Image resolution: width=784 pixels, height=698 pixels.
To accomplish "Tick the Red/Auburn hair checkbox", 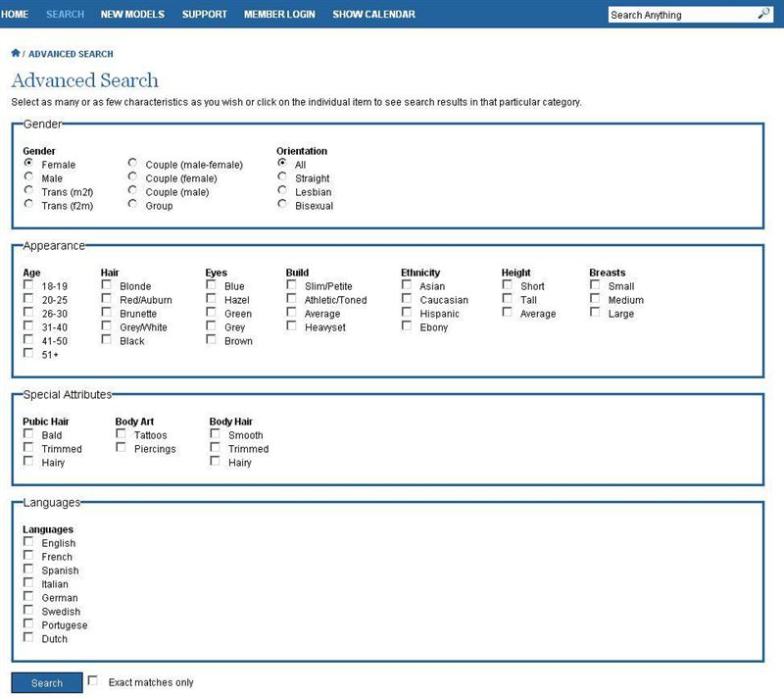I will point(106,298).
